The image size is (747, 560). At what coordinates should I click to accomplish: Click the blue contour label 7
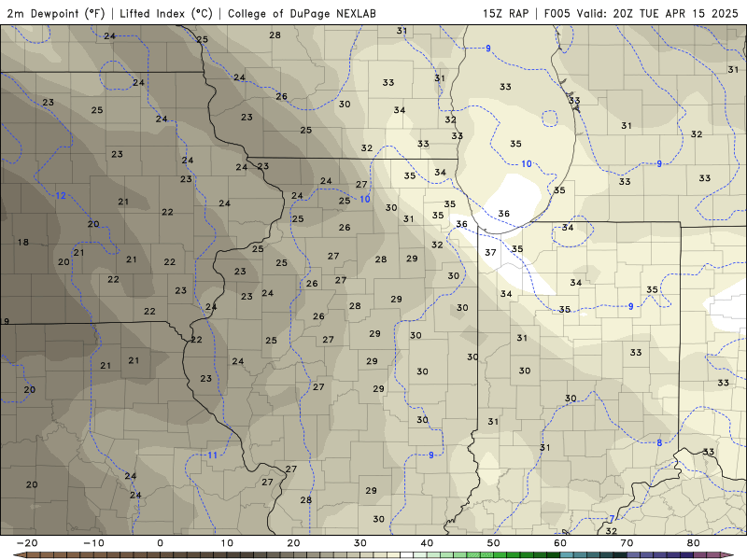coord(612,519)
